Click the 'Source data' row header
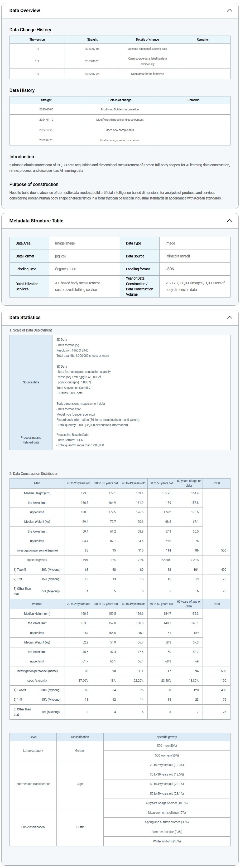Screen dimensions: 240x868 (x=31, y=382)
